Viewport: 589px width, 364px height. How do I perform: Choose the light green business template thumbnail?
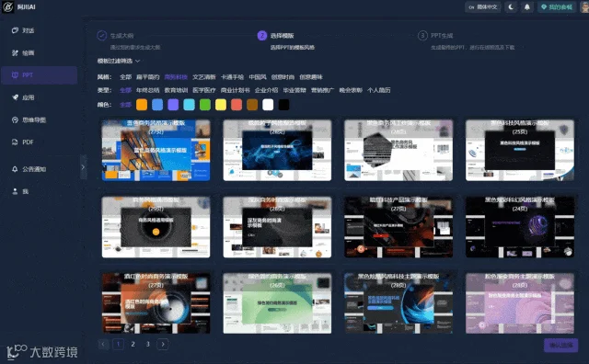[x=277, y=303]
